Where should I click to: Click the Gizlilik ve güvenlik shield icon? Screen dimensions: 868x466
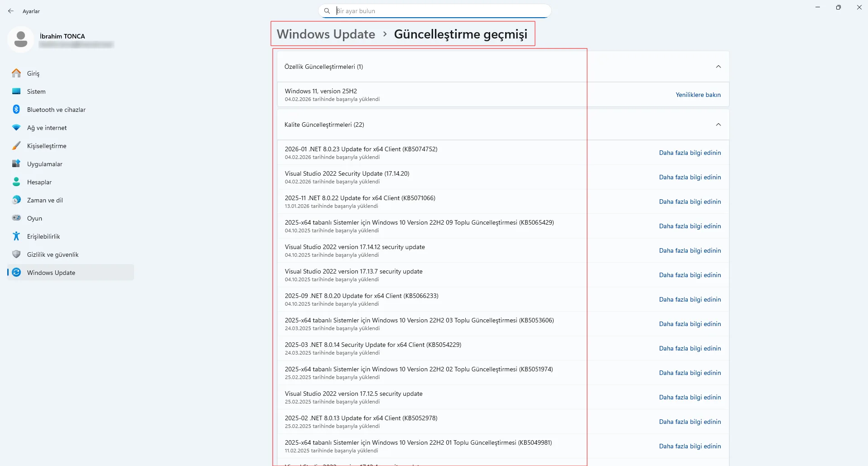[16, 255]
